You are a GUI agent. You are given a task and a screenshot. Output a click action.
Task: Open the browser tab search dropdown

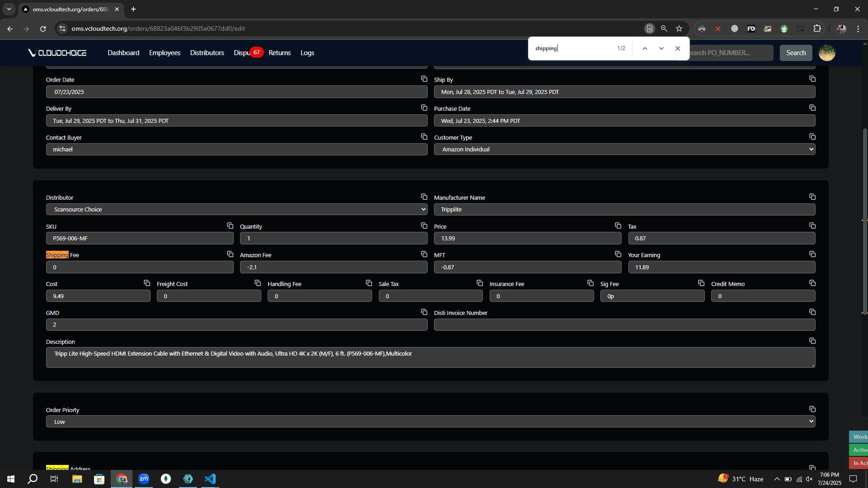(x=9, y=9)
